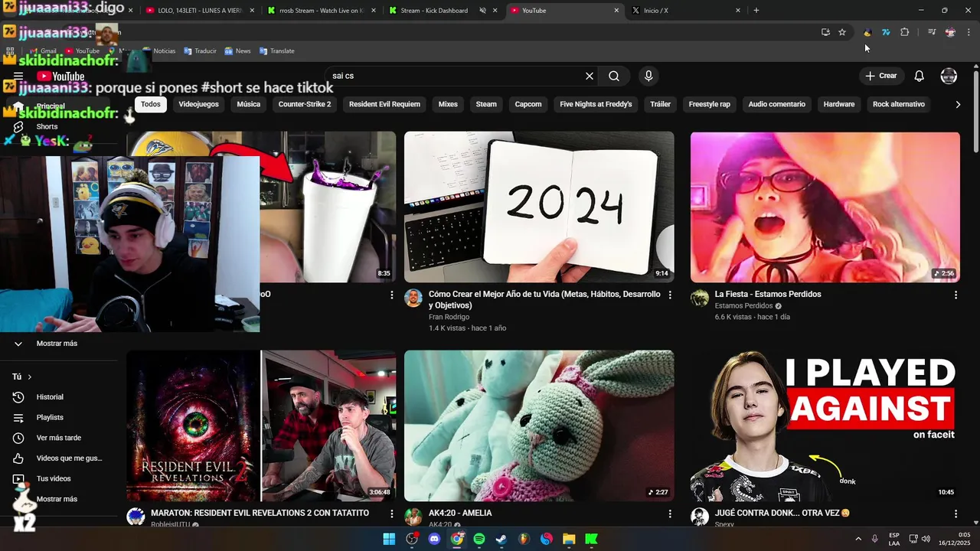980x551 pixels.
Task: Start voice search with the microphone icon
Action: click(x=648, y=76)
